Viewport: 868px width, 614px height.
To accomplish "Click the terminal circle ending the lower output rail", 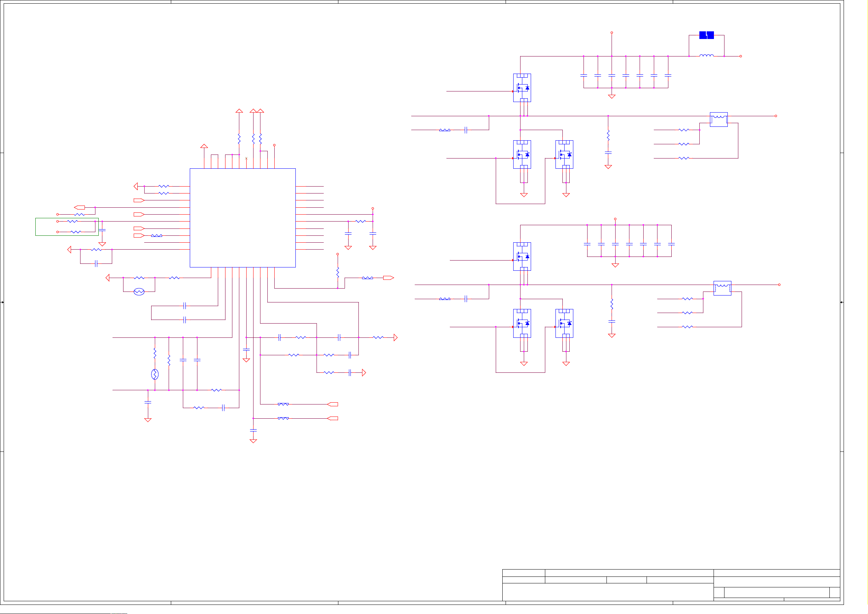I will pos(779,285).
